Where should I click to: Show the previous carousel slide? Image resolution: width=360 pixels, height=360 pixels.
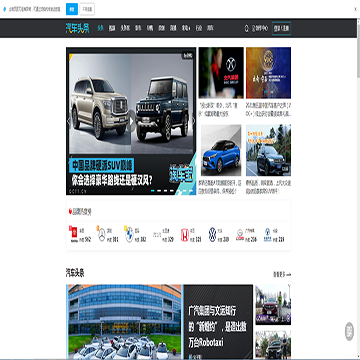(69, 121)
